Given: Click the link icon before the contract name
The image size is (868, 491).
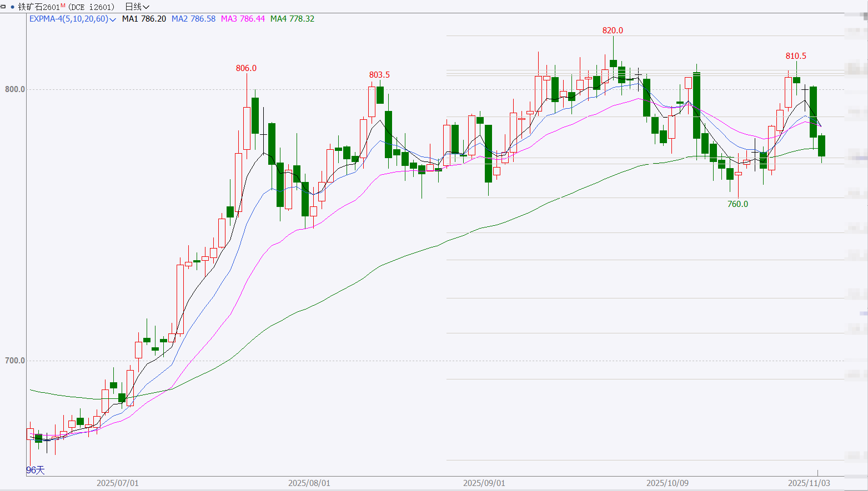Looking at the screenshot, I should (x=3, y=7).
